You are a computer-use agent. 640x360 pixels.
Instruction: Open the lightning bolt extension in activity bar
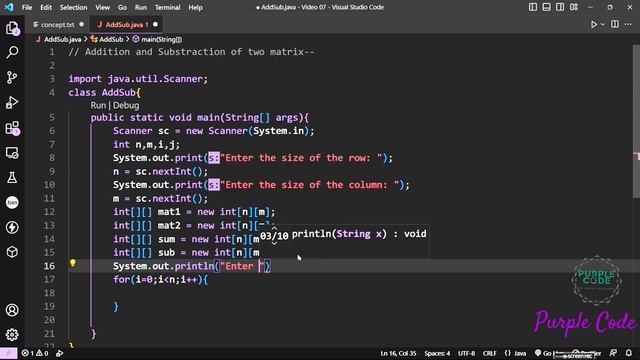(x=12, y=227)
